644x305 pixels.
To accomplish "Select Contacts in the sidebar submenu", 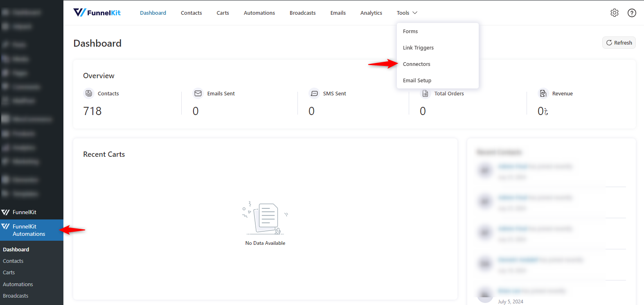I will click(x=13, y=261).
